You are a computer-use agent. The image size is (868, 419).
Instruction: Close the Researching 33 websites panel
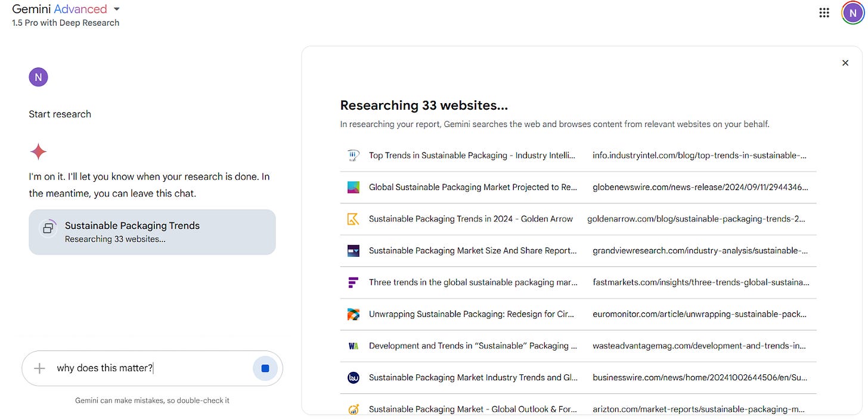tap(845, 62)
